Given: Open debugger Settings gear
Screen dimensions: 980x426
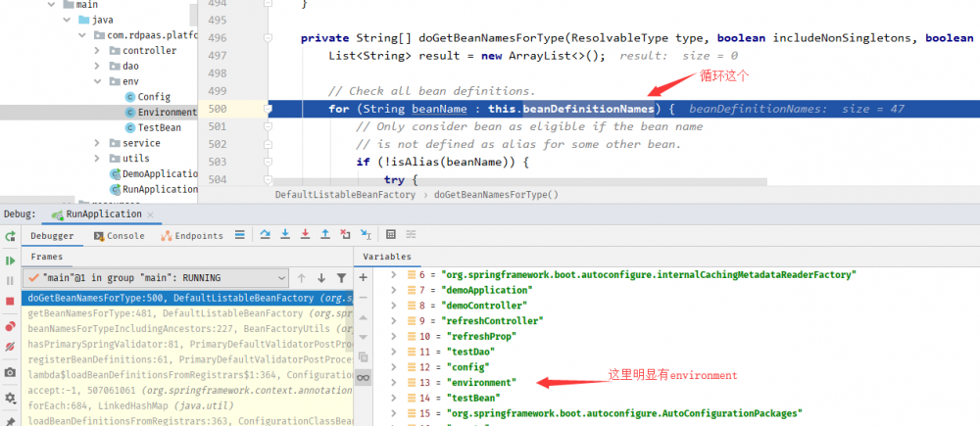Looking at the screenshot, I should [10, 398].
